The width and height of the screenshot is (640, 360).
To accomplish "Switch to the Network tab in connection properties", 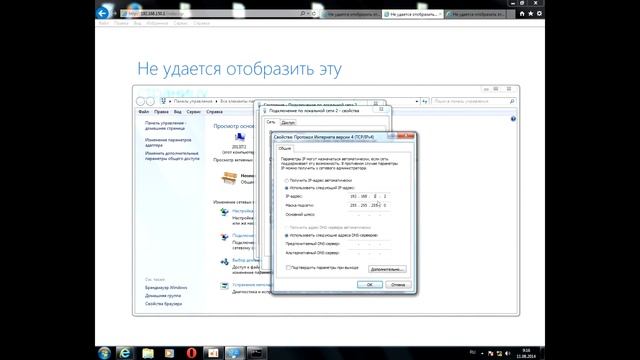I will (x=271, y=122).
